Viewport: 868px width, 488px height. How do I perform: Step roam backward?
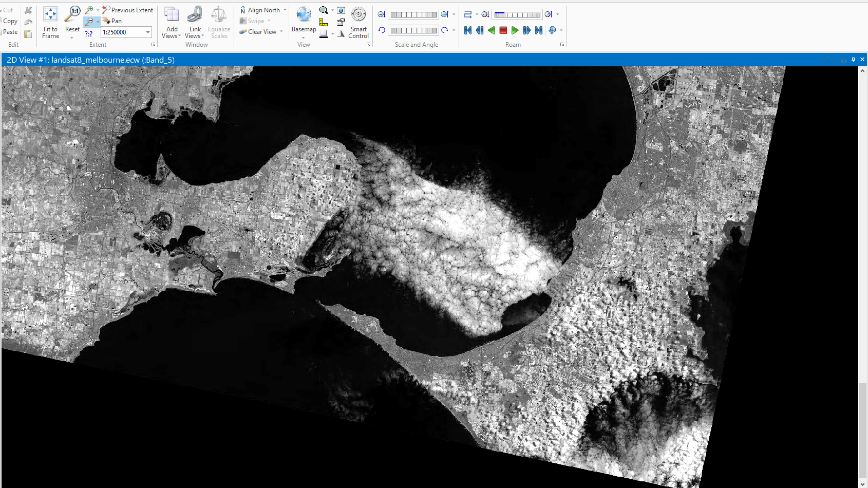coord(480,30)
